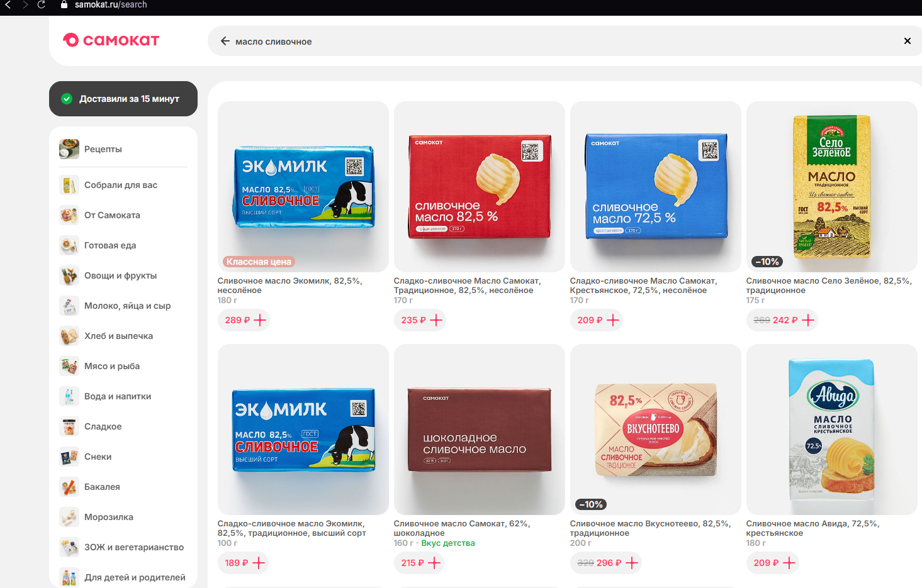Click the back arrow in search bar
The image size is (922, 588).
[x=225, y=41]
